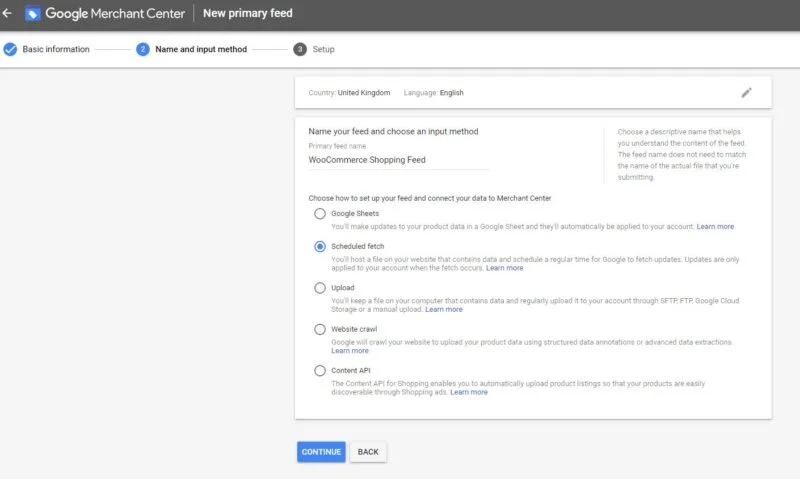The width and height of the screenshot is (800, 479).
Task: Open Learn more link for Google Sheets
Action: (715, 226)
